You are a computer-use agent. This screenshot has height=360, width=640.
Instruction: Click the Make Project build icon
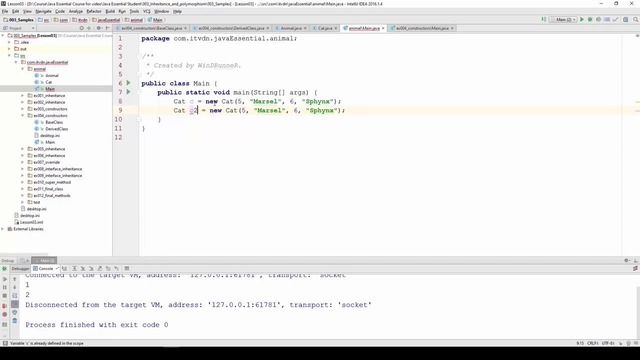click(543, 20)
